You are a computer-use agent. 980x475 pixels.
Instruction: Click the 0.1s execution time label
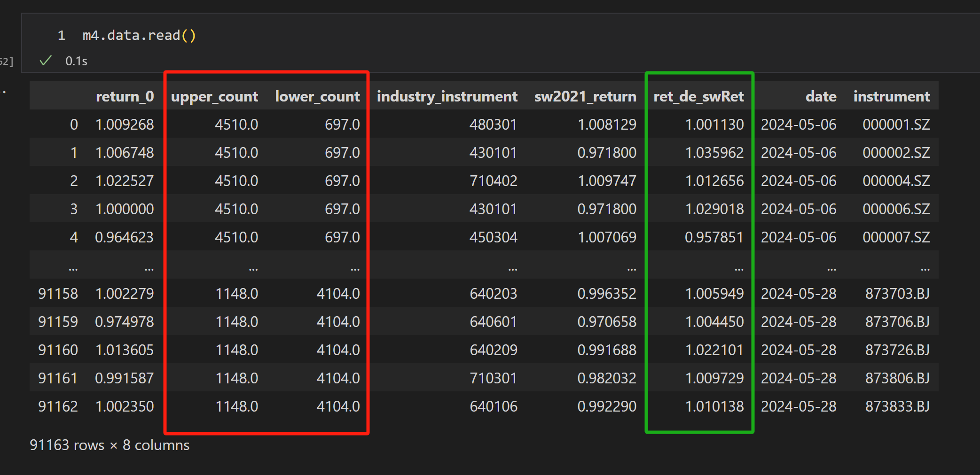76,61
